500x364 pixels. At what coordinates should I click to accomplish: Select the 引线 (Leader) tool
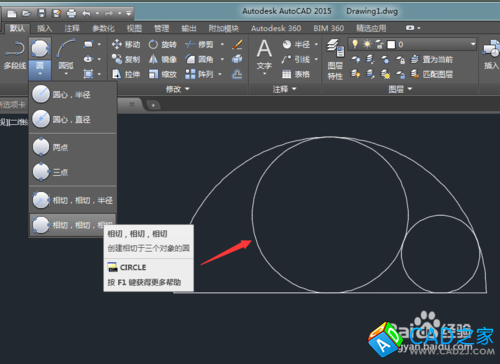pos(296,59)
